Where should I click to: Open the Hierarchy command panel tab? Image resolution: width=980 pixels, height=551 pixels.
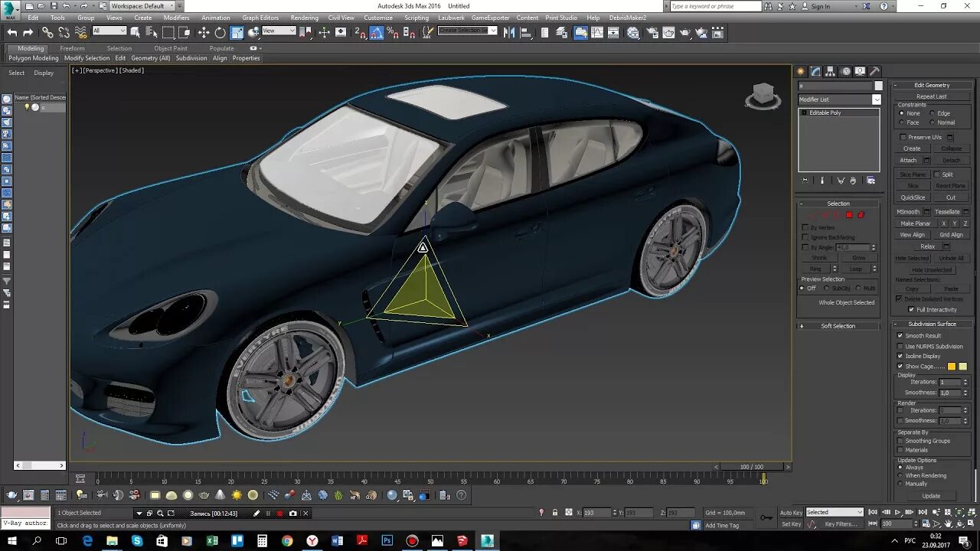[831, 71]
